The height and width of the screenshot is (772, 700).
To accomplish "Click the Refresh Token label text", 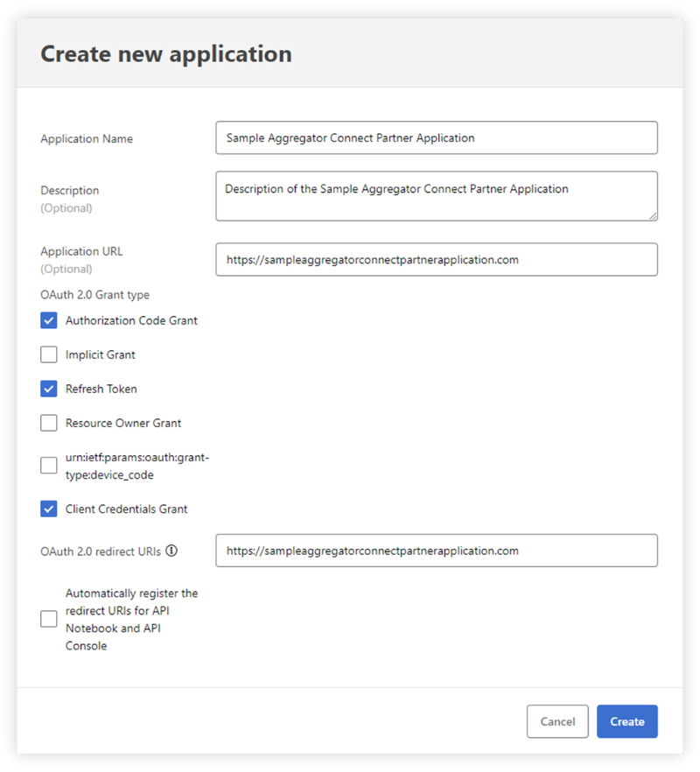I will 101,389.
